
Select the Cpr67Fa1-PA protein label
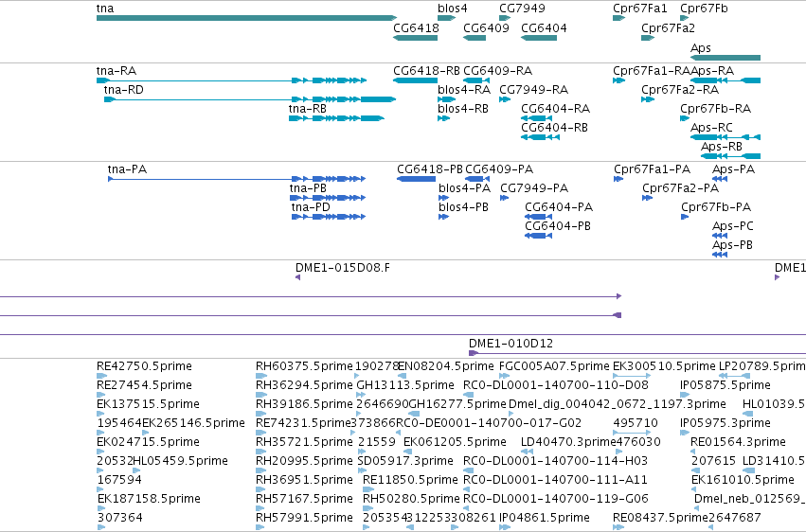652,169
